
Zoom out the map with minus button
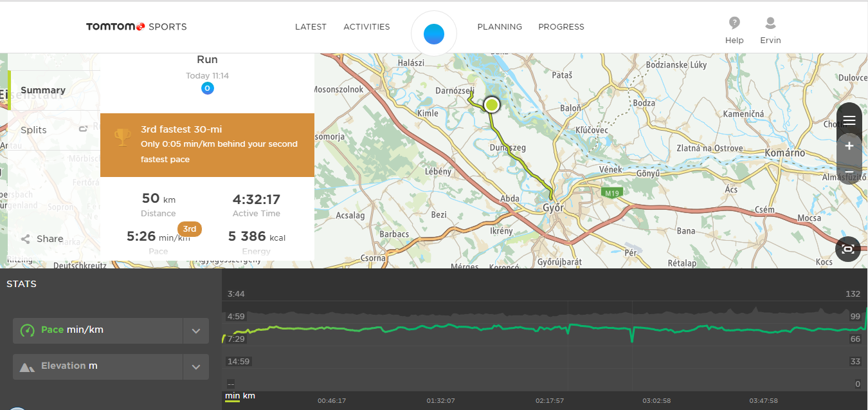849,171
